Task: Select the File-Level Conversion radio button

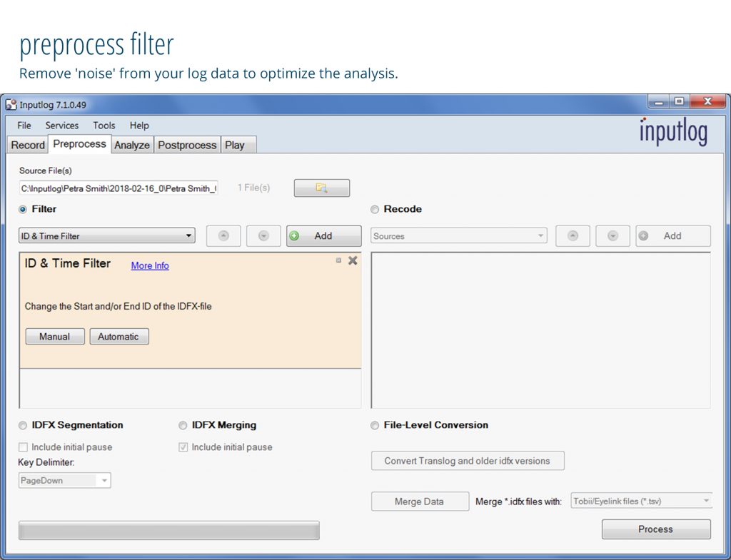Action: 375,425
